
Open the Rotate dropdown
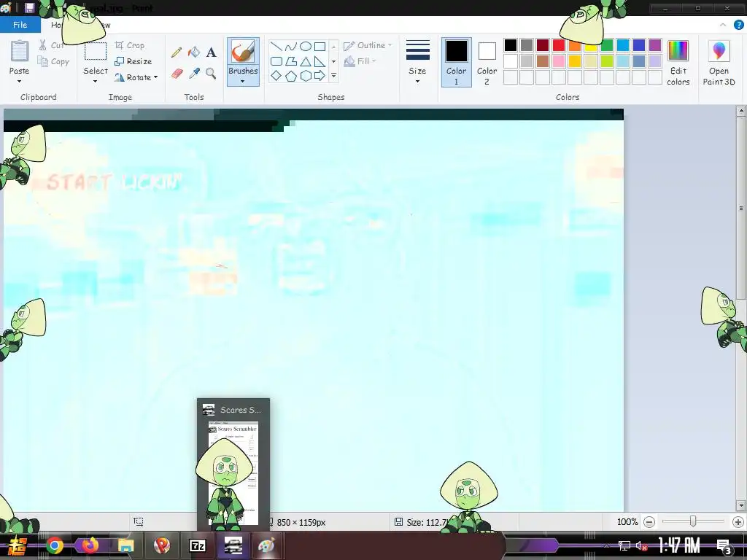(136, 77)
